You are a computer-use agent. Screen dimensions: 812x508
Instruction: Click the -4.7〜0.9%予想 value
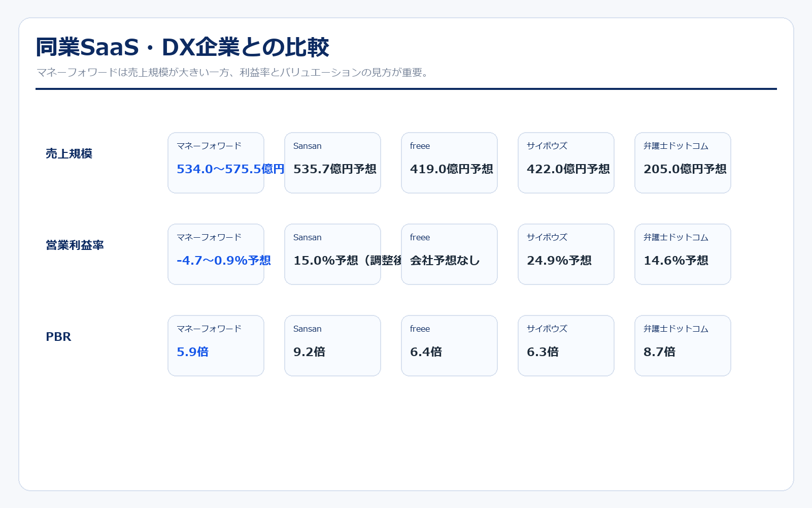click(x=224, y=261)
